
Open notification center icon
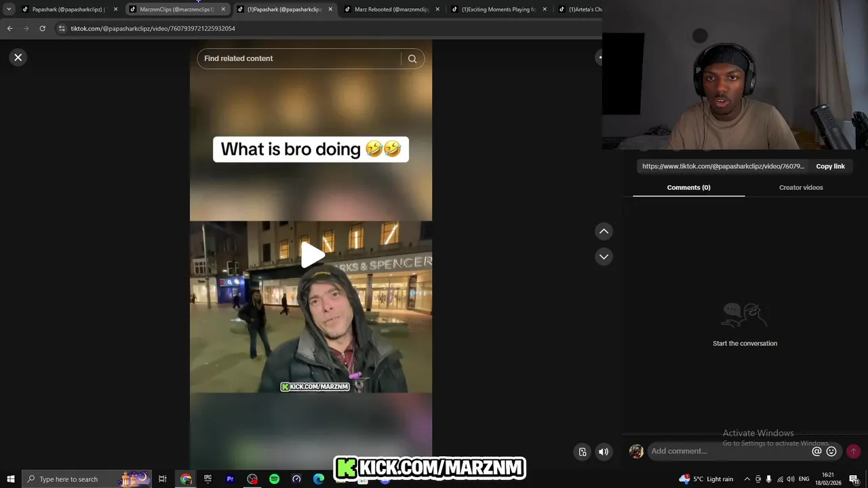(854, 479)
